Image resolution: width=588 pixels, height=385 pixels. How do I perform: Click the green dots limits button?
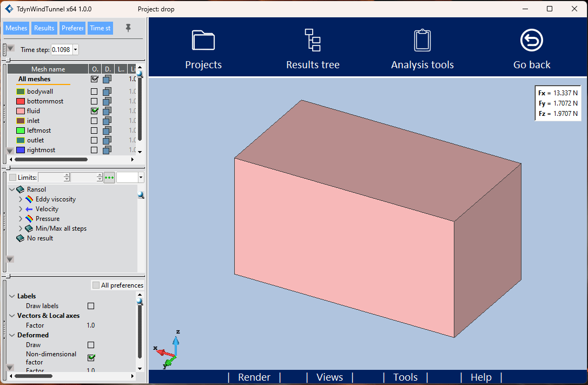pyautogui.click(x=109, y=178)
